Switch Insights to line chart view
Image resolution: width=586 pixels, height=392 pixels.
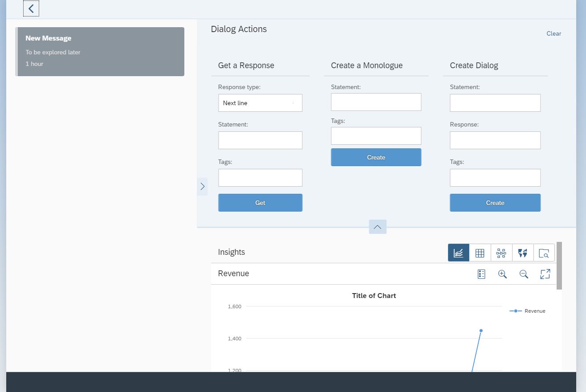458,253
